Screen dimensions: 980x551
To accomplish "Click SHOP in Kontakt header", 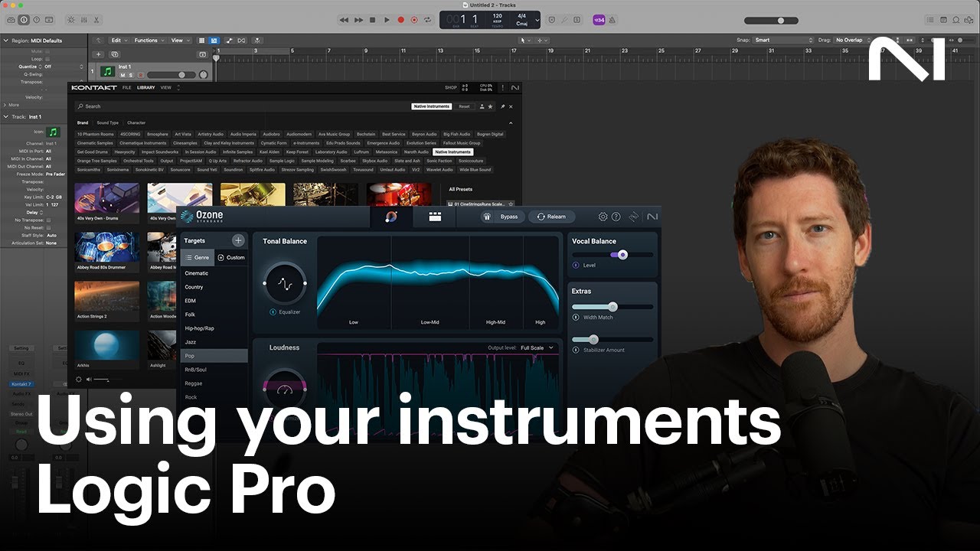I will [x=451, y=87].
